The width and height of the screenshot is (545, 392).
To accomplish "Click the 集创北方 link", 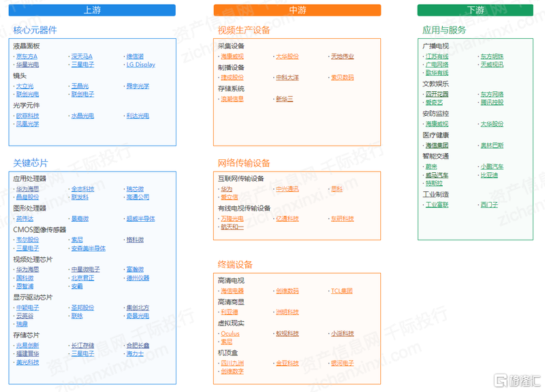I will click(138, 308).
